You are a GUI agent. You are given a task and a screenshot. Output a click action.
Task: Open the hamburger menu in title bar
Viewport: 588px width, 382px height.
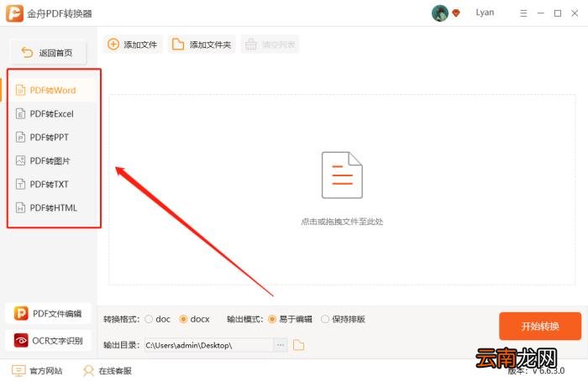[x=523, y=13]
